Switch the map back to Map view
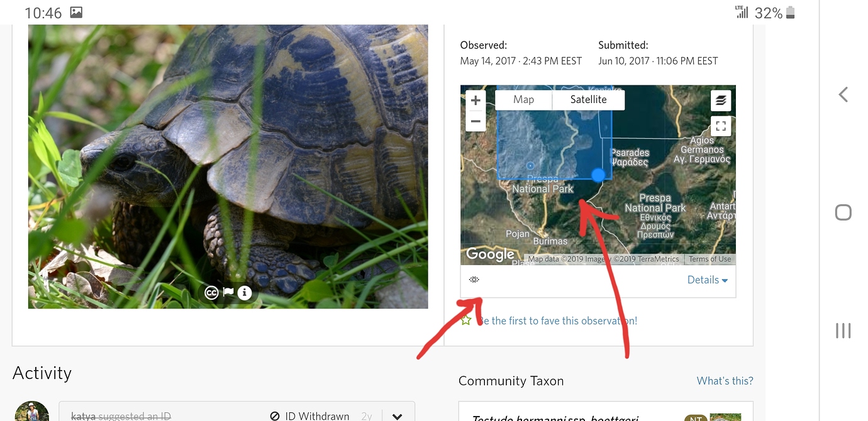The width and height of the screenshot is (868, 421). tap(523, 99)
